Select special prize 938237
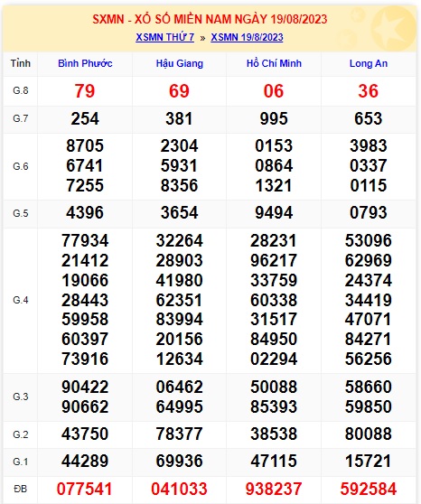Image resolution: width=421 pixels, height=504 pixels. (274, 490)
